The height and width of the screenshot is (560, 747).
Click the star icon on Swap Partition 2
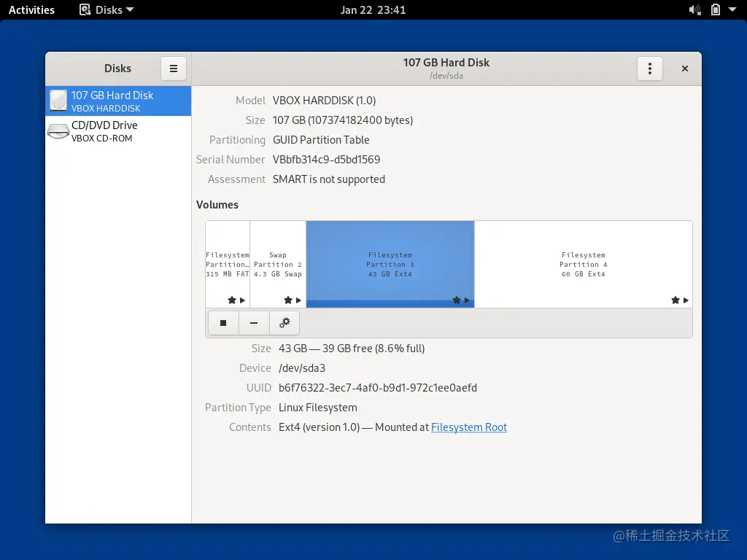(287, 300)
